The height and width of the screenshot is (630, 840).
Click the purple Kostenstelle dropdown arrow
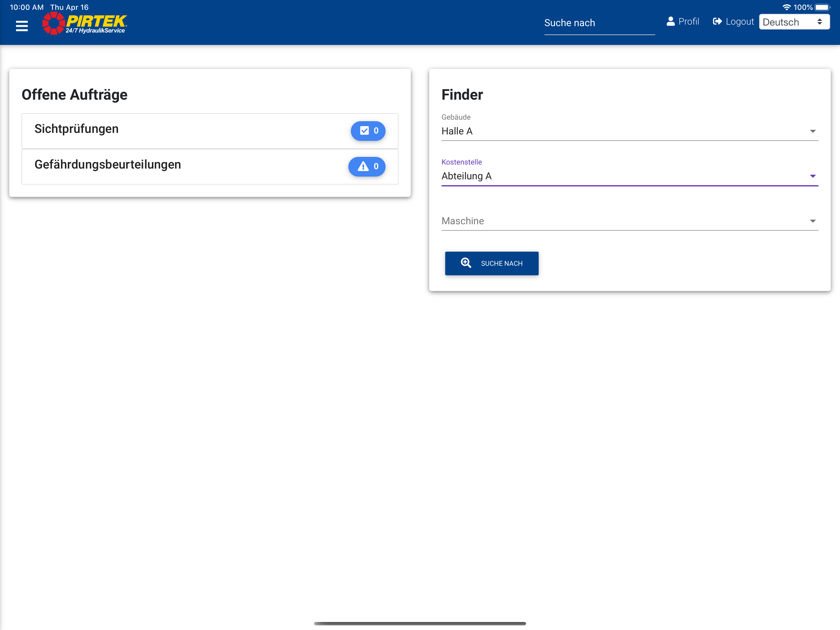click(x=812, y=176)
